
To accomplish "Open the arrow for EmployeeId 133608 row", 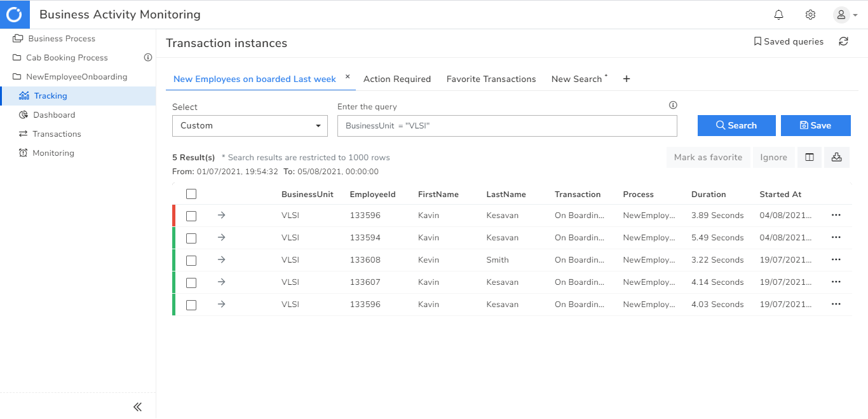I will tap(221, 259).
